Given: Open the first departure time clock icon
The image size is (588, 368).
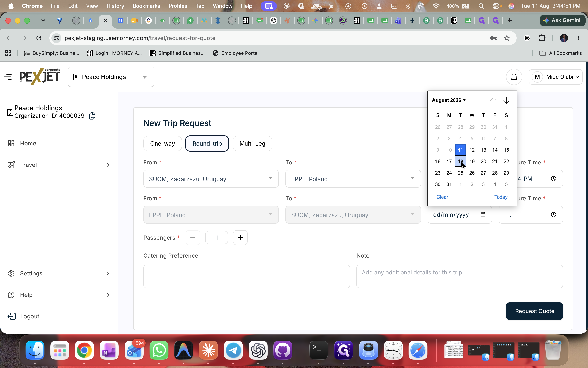Looking at the screenshot, I should [x=553, y=179].
